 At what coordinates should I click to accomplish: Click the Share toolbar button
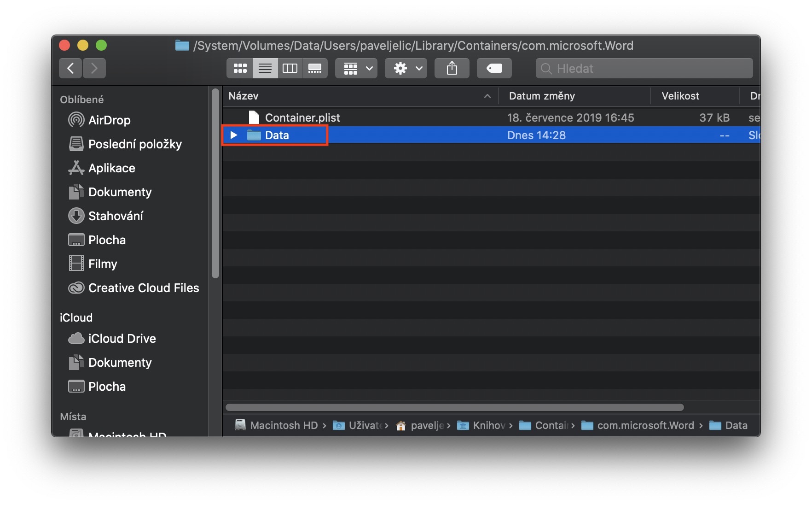452,68
